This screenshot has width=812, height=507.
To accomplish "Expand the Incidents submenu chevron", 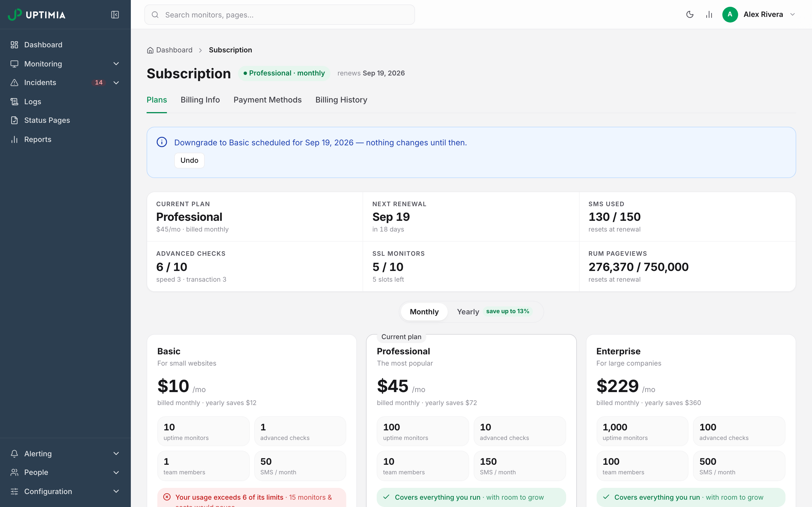I will (x=116, y=83).
